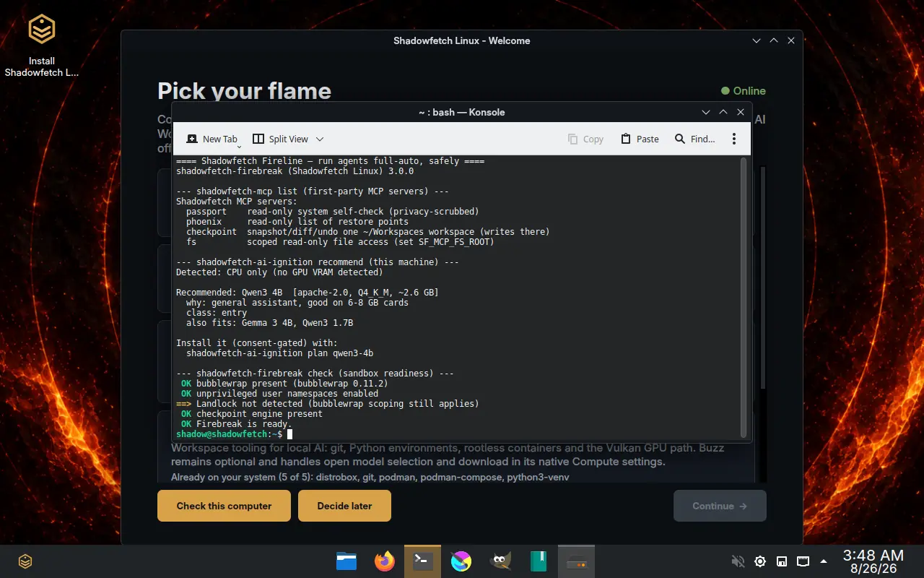Focus the shell prompt cursor line
924x578 pixels.
coord(234,434)
